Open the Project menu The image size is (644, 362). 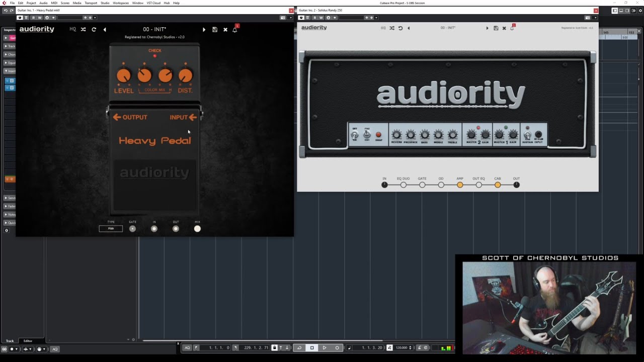[31, 3]
